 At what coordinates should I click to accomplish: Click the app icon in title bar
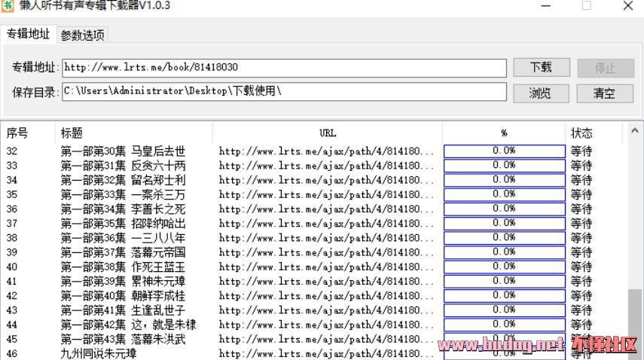(9, 6)
